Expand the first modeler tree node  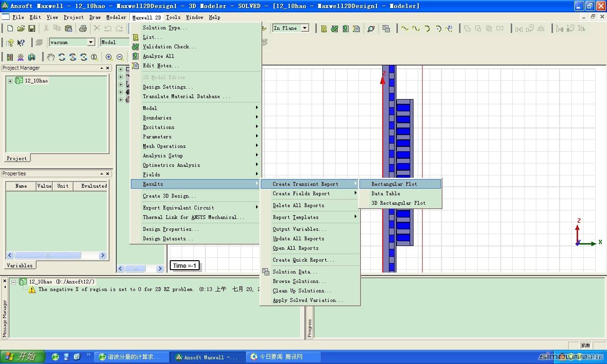tap(120, 69)
